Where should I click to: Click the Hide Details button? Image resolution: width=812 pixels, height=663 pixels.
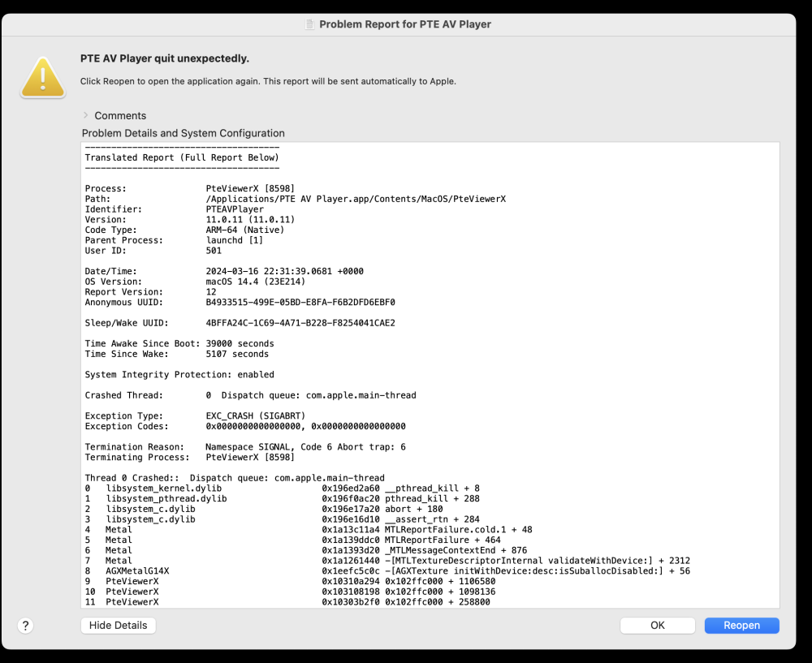[119, 625]
